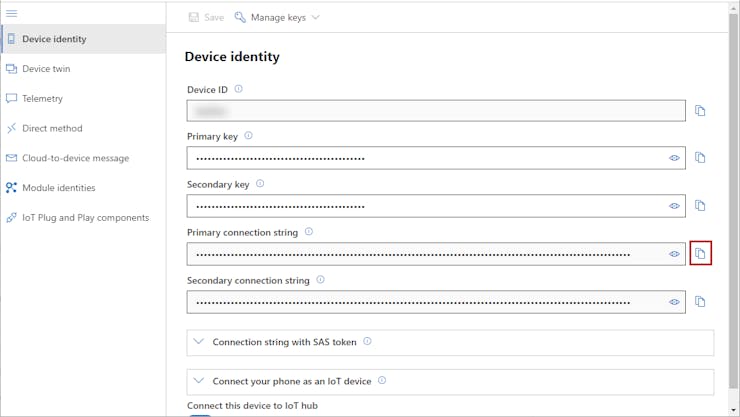Show the Primary connection string
The width and height of the screenshot is (740, 417).
674,254
